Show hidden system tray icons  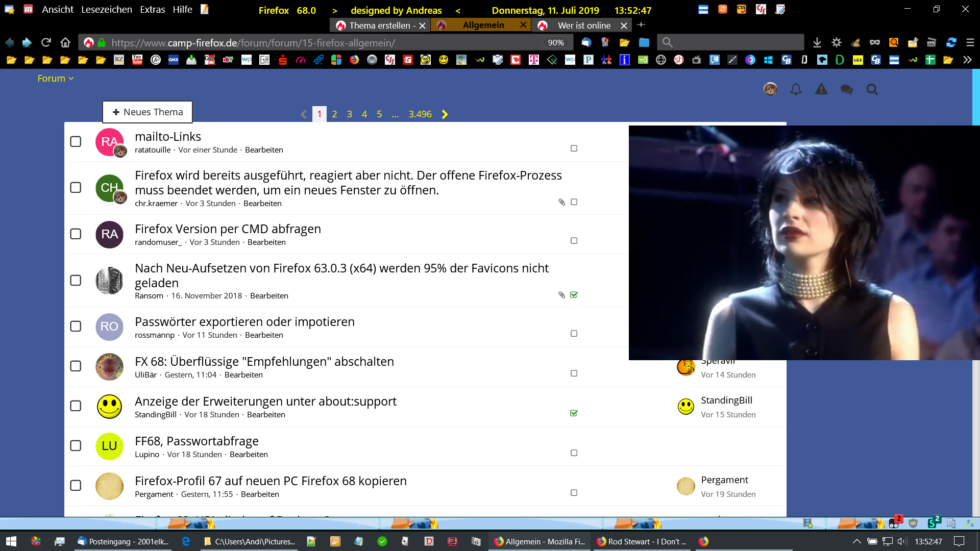pyautogui.click(x=856, y=541)
